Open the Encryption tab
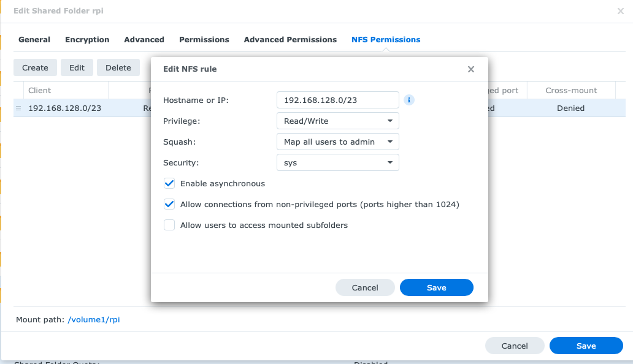633x364 pixels. [87, 39]
